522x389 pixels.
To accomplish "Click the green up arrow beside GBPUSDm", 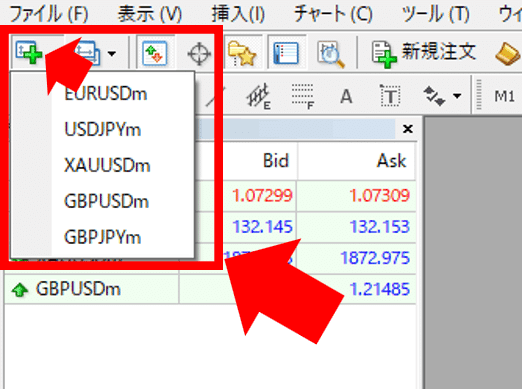I will click(x=20, y=290).
